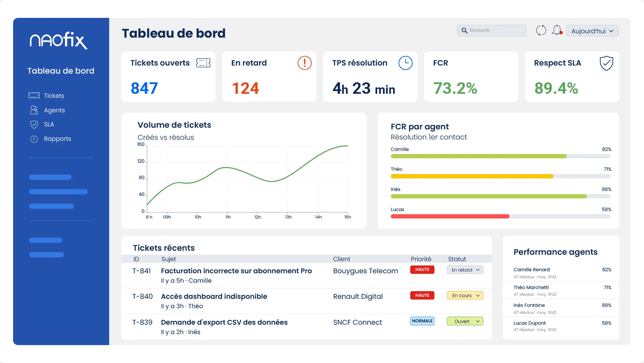Image resolution: width=644 pixels, height=363 pixels.
Task: Click client Renault Digital
Action: (x=358, y=296)
